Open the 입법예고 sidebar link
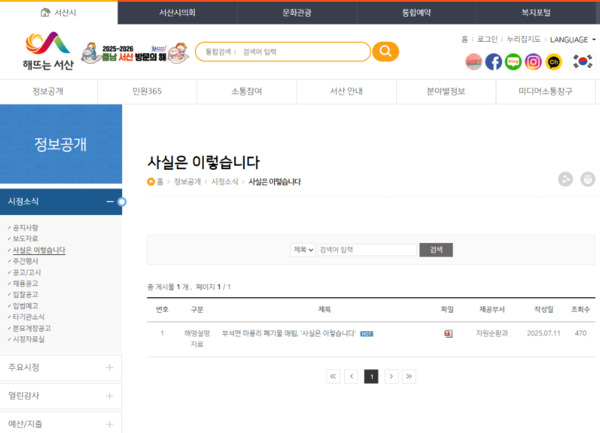Screen dimensions: 600x433 [x=25, y=306]
